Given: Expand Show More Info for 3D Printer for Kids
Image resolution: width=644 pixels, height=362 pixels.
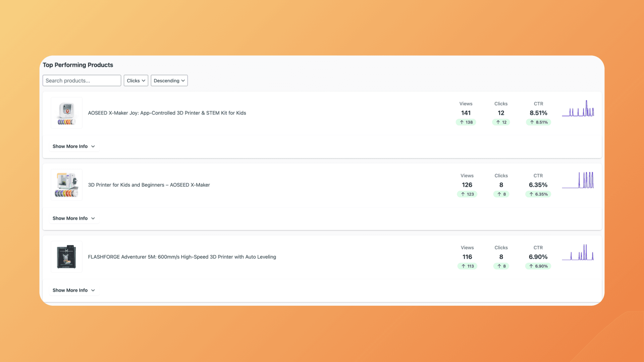Looking at the screenshot, I should (x=74, y=218).
